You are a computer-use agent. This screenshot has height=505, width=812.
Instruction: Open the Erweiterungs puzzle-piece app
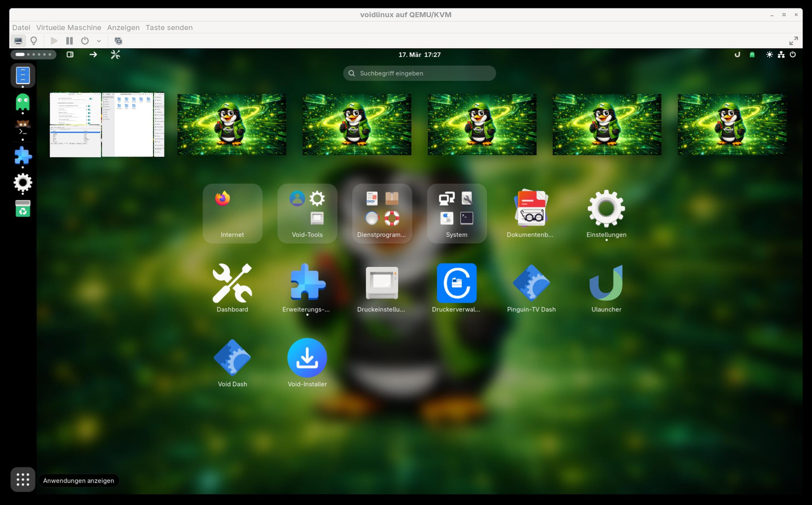coord(307,283)
